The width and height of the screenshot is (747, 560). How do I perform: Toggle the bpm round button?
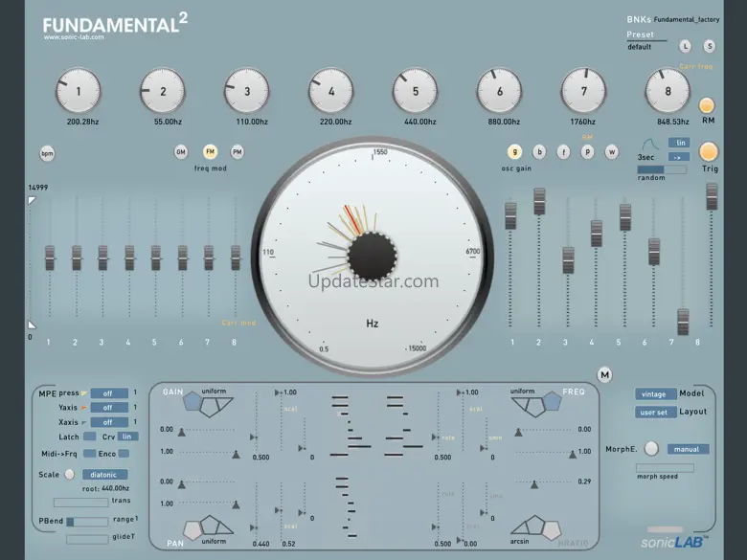(47, 153)
